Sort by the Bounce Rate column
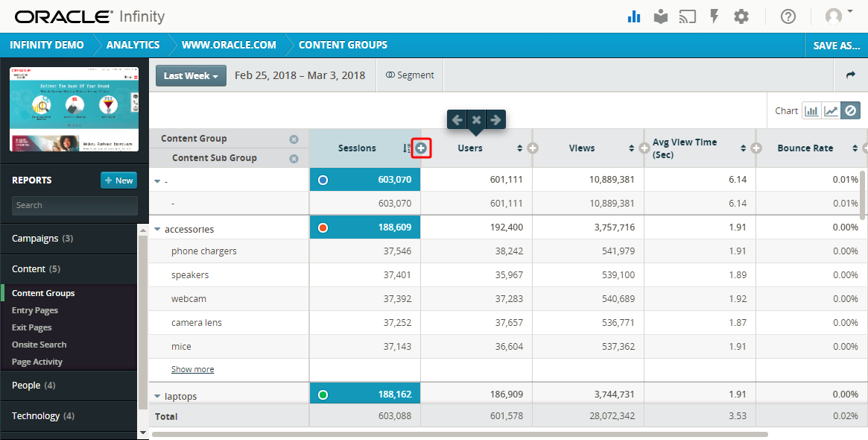Screen dimensions: 868x440 [854, 148]
